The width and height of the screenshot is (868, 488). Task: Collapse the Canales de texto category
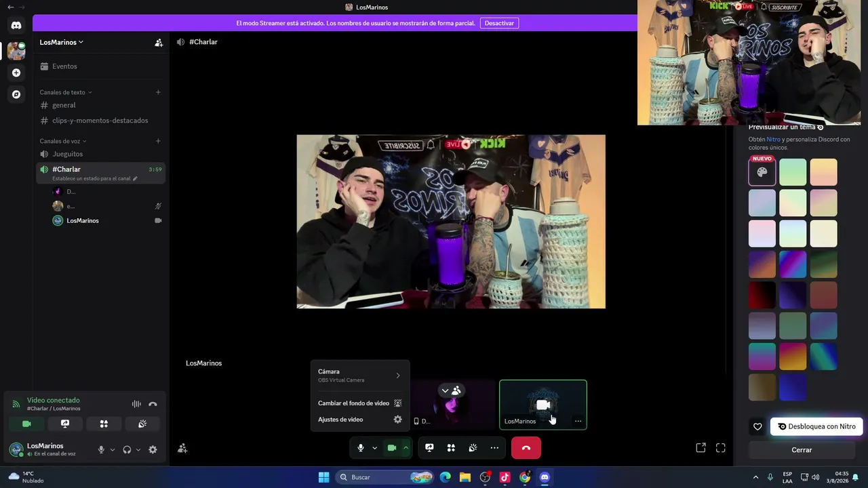(x=66, y=92)
